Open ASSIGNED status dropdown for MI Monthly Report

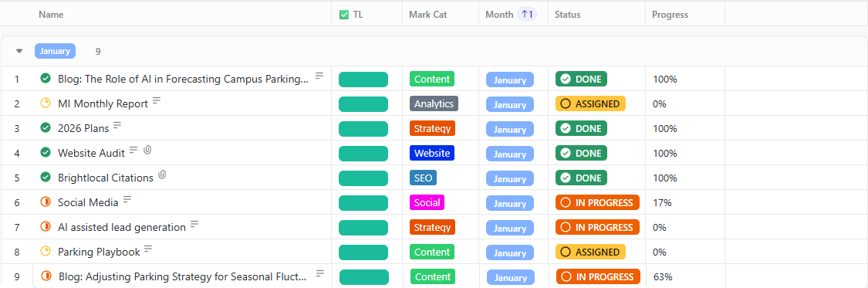tap(591, 103)
